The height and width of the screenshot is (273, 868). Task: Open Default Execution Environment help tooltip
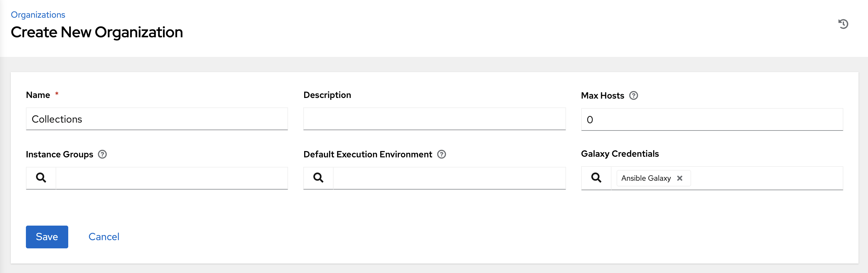(x=441, y=155)
